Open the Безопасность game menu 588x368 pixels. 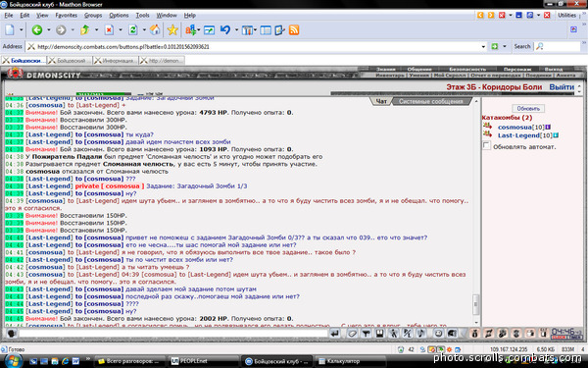[x=467, y=69]
